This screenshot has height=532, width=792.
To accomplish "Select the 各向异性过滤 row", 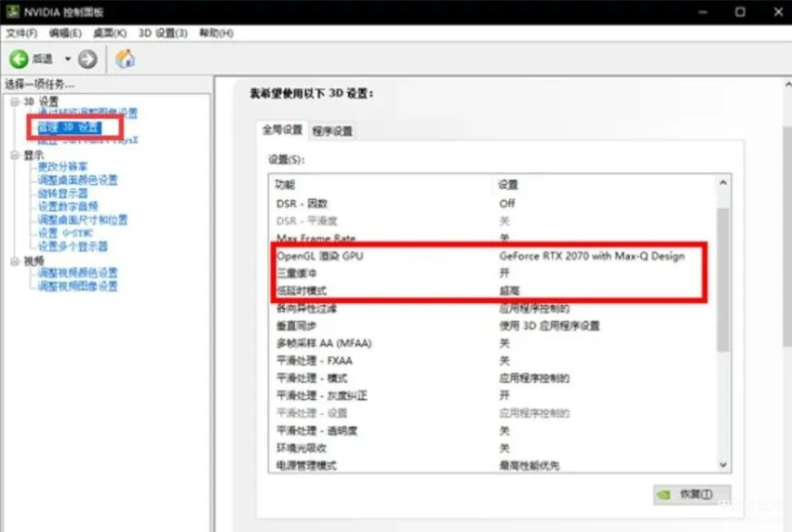I will 492,309.
